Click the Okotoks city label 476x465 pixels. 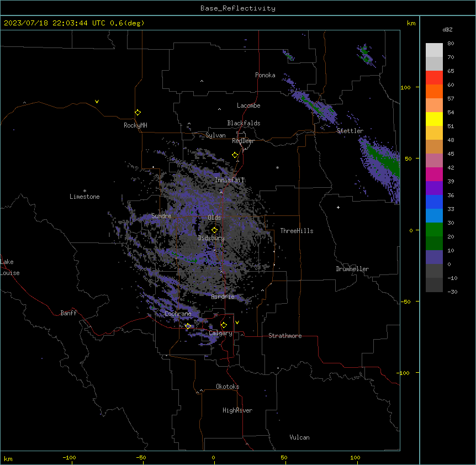228,387
